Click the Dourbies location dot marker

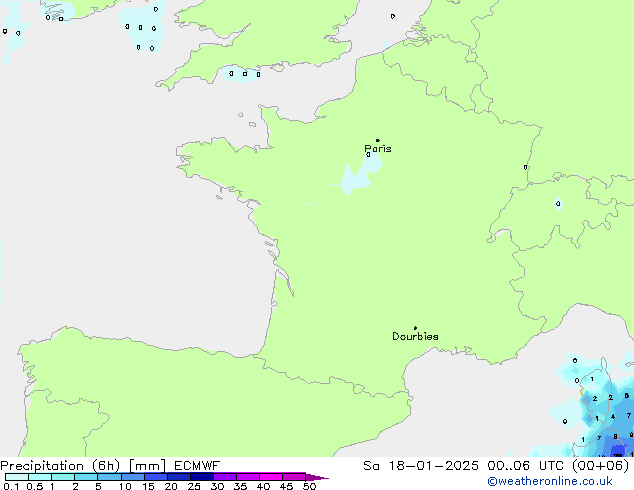click(x=415, y=328)
